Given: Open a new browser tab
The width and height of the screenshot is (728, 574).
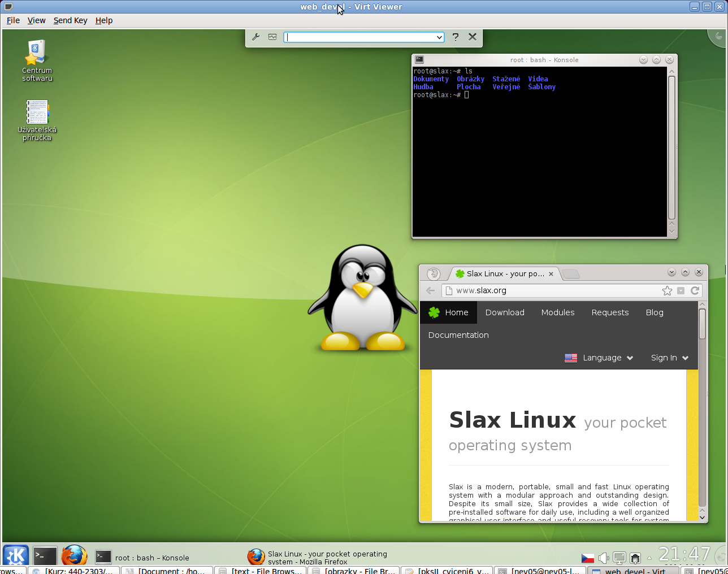Looking at the screenshot, I should [x=571, y=274].
